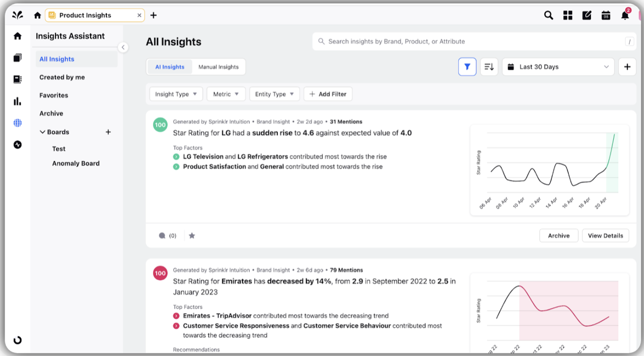This screenshot has height=356, width=644.
Task: Toggle the filter funnel button
Action: point(467,67)
